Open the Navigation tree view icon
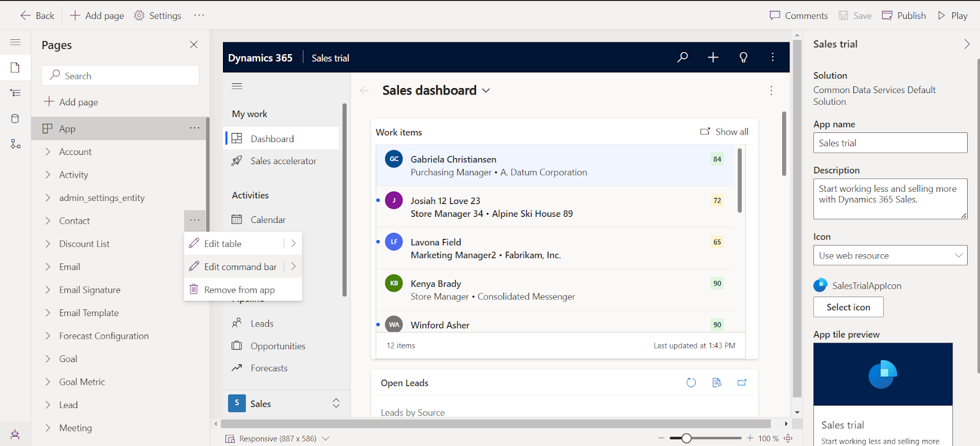 pos(15,93)
